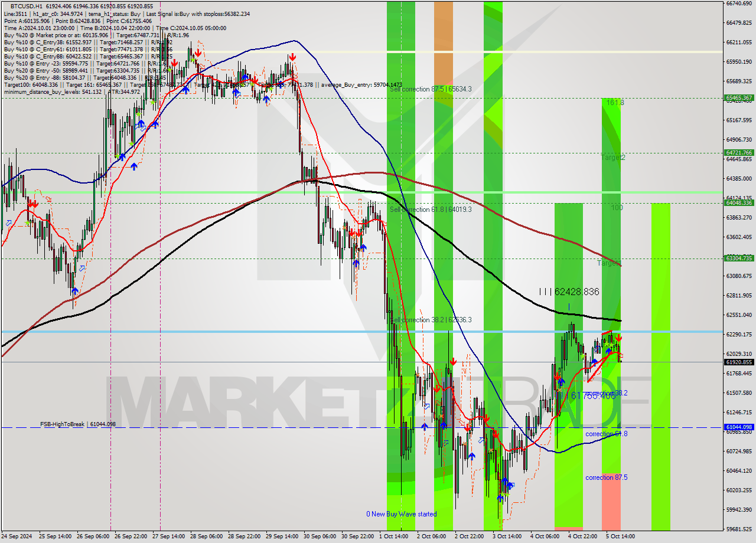Image resolution: width=756 pixels, height=543 pixels.
Task: Select the '4 Oct 06:00' time axis label
Action: [545, 537]
